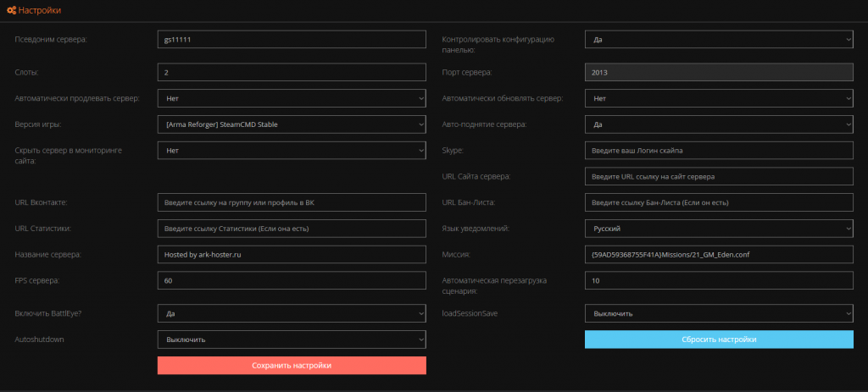This screenshot has height=392, width=868.
Task: Click the Сохранить настройки button
Action: [292, 366]
